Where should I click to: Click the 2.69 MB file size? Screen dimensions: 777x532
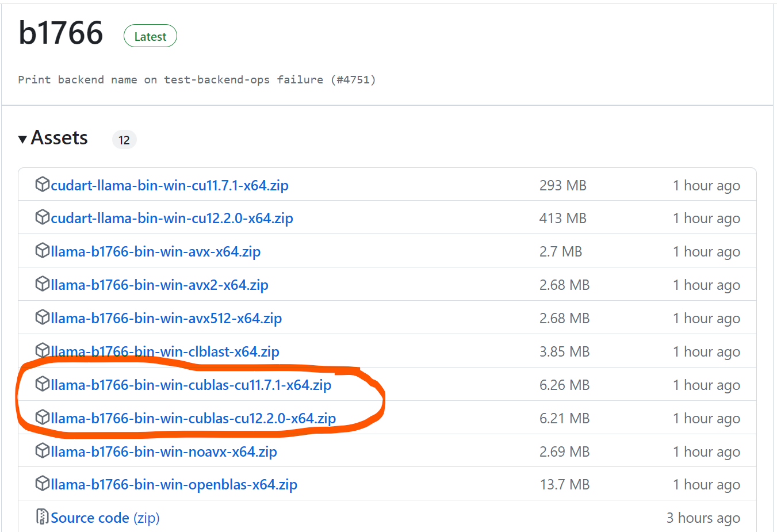[565, 451]
